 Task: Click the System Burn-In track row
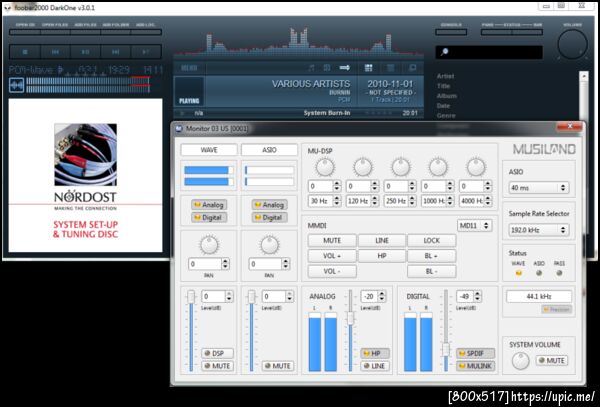(x=298, y=113)
